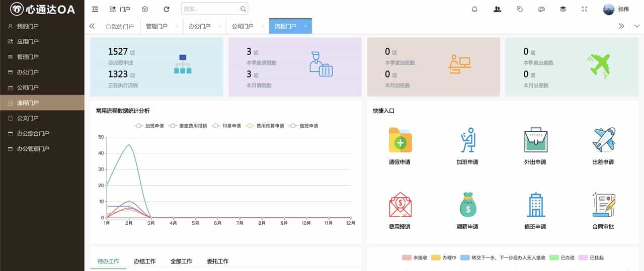Click the cube icon in top toolbar
Screen dimensions: 644x271
pos(145,9)
